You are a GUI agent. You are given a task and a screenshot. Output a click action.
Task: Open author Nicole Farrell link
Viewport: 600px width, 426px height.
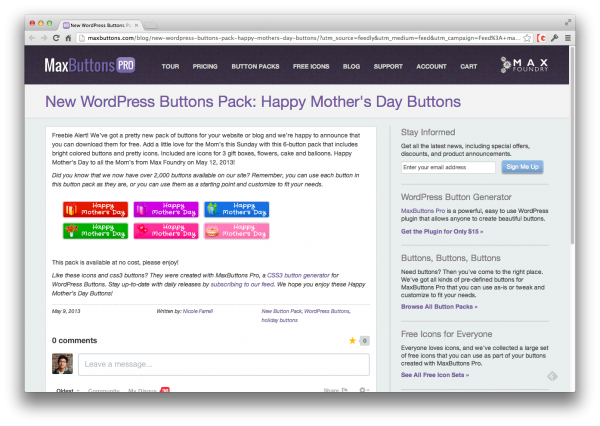coord(198,311)
